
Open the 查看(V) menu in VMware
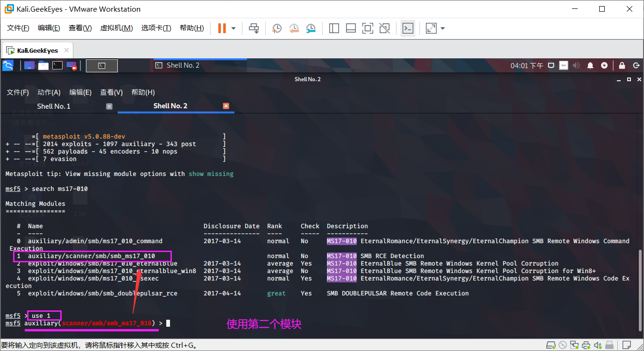pyautogui.click(x=80, y=28)
